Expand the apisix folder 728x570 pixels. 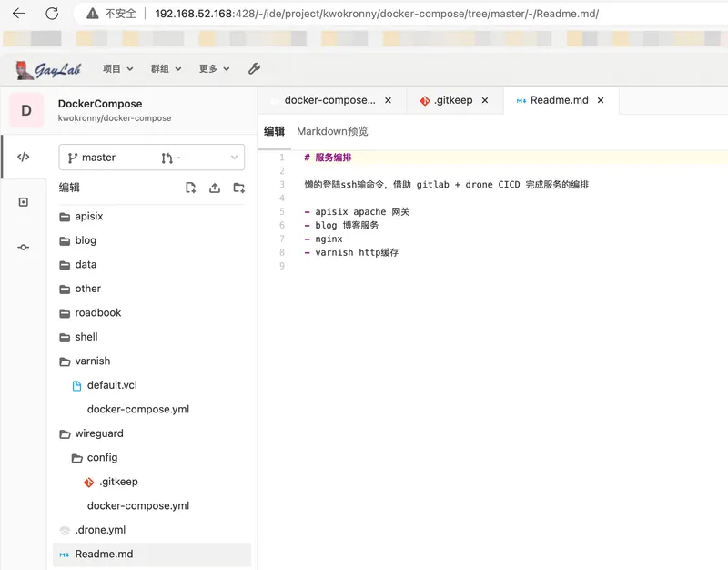coord(89,216)
